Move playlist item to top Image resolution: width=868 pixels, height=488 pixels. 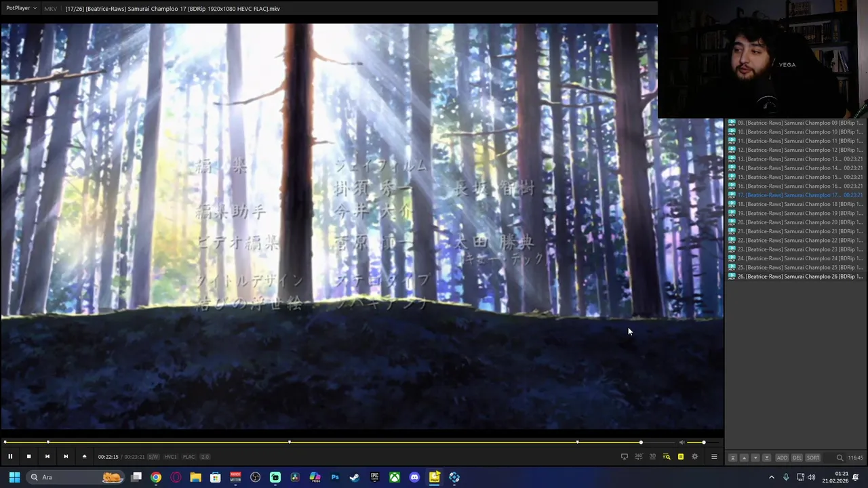[732, 458]
